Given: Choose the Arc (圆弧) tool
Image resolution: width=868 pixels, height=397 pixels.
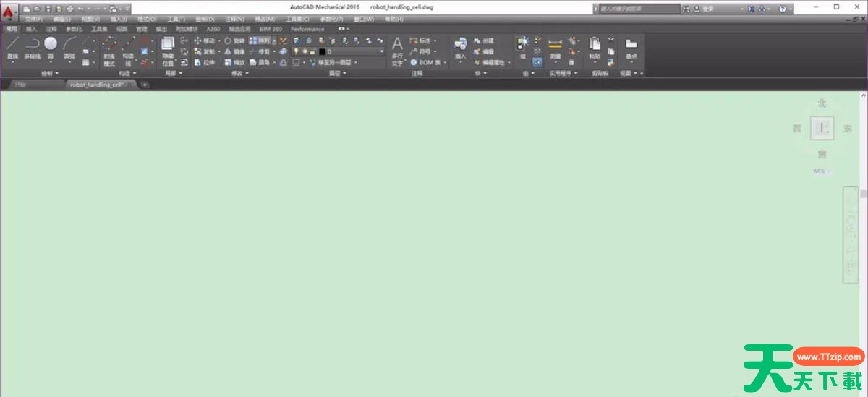Looking at the screenshot, I should coord(69,48).
